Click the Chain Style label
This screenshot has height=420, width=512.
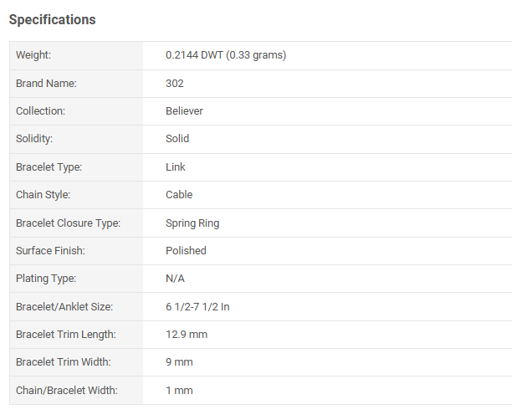[43, 195]
